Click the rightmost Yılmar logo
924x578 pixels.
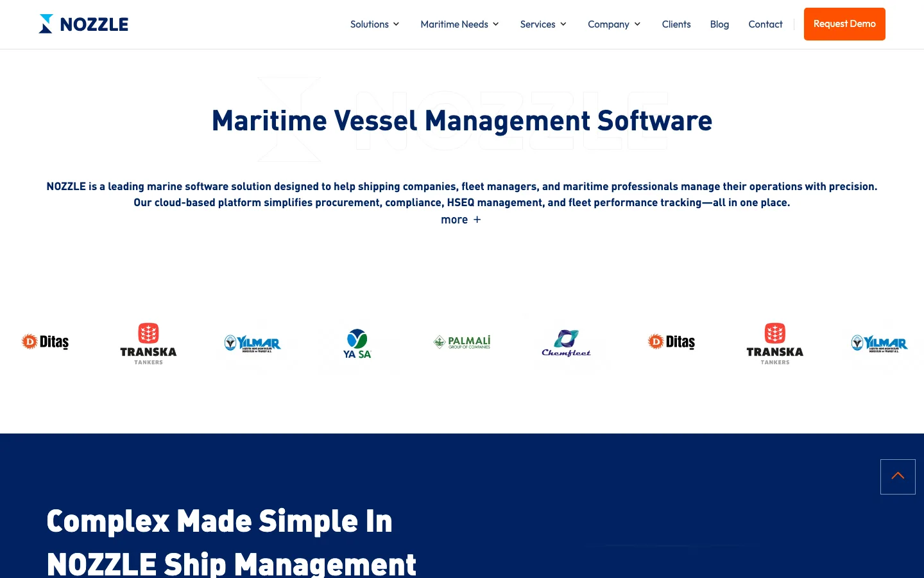click(x=880, y=344)
